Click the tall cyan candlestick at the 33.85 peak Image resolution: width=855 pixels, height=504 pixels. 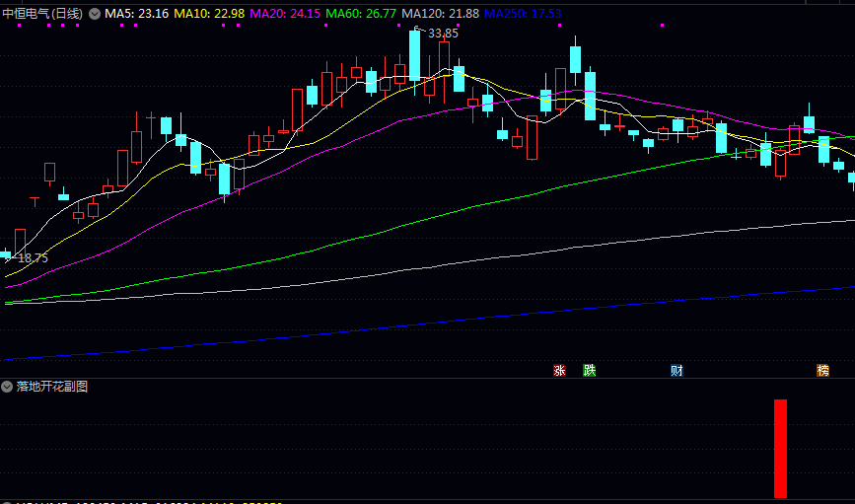pos(415,55)
